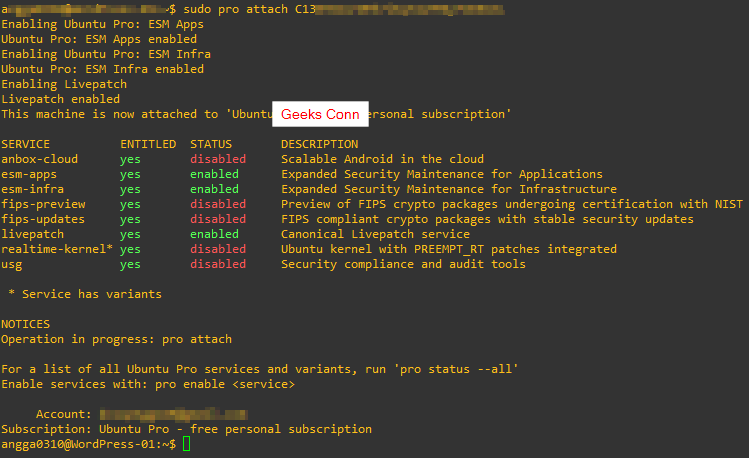Viewport: 749px width, 458px height.
Task: Click the ENTITLED column header
Action: click(x=148, y=144)
